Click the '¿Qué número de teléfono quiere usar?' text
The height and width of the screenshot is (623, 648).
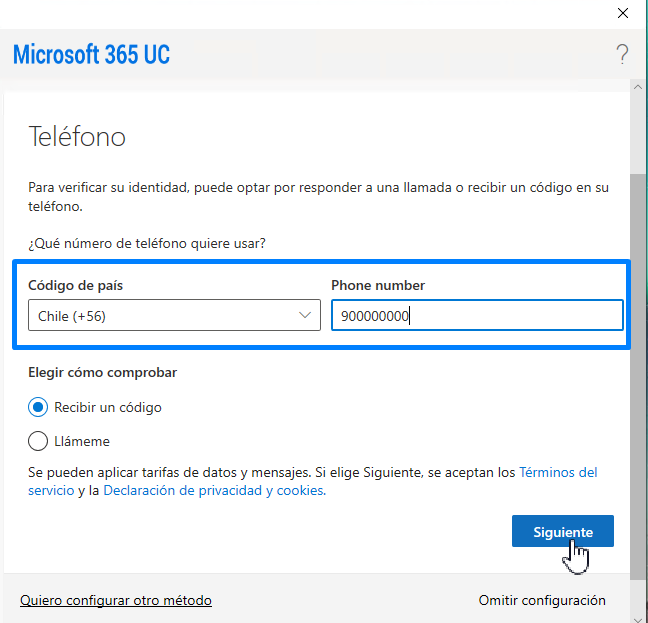click(147, 242)
